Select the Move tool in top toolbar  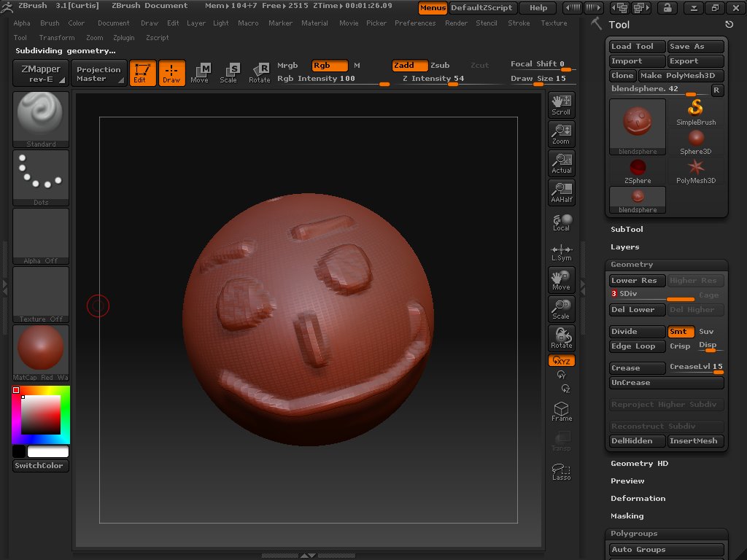(200, 73)
